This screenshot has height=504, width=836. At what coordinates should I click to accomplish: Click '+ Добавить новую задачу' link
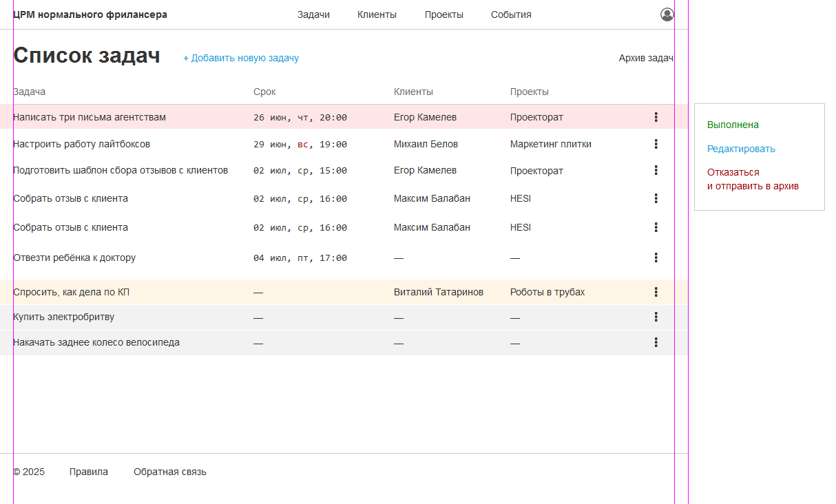click(241, 58)
